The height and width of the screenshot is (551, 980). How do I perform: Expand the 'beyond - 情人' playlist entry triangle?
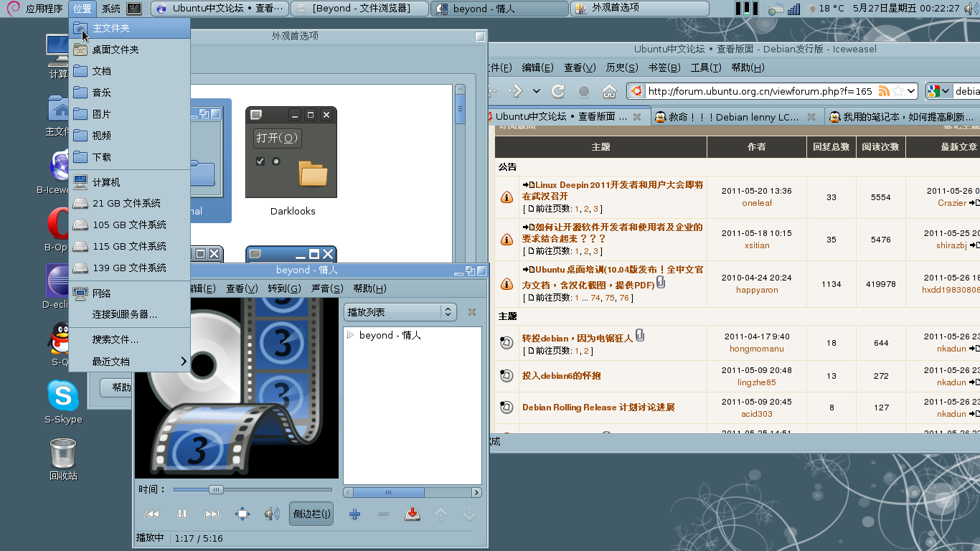[351, 335]
